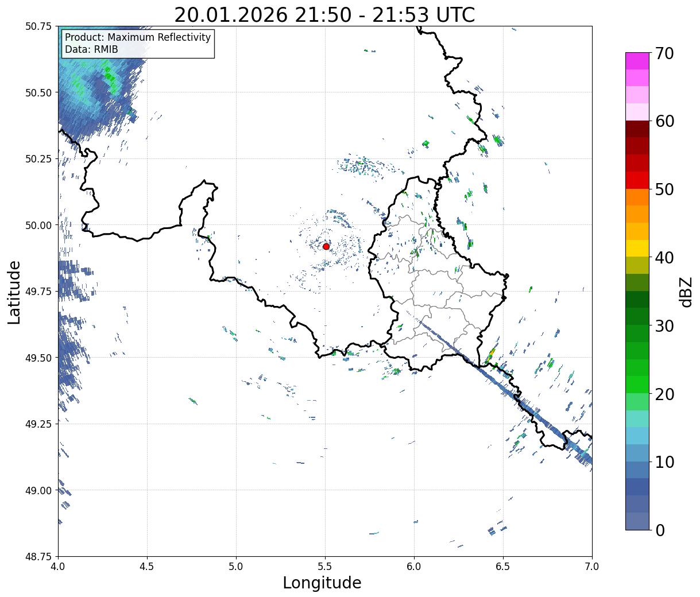
Task: Click the colorbar tick label 10
Action: pyautogui.click(x=664, y=462)
